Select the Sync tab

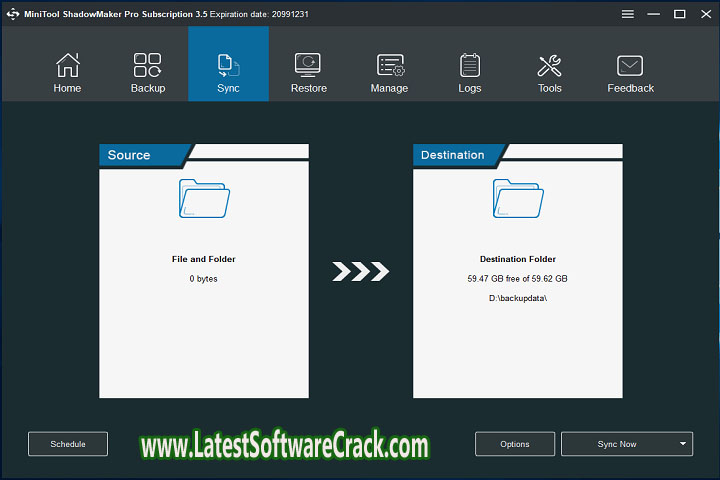tap(228, 64)
